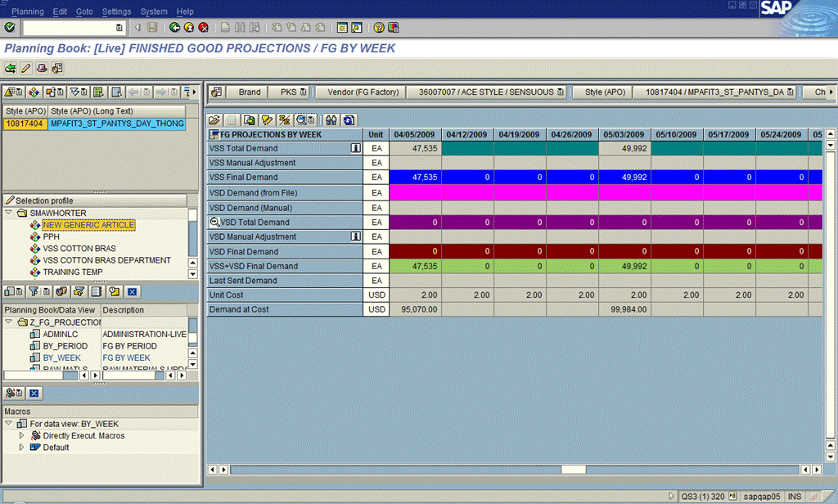
Task: Click the red Cancel icon
Action: pyautogui.click(x=203, y=27)
